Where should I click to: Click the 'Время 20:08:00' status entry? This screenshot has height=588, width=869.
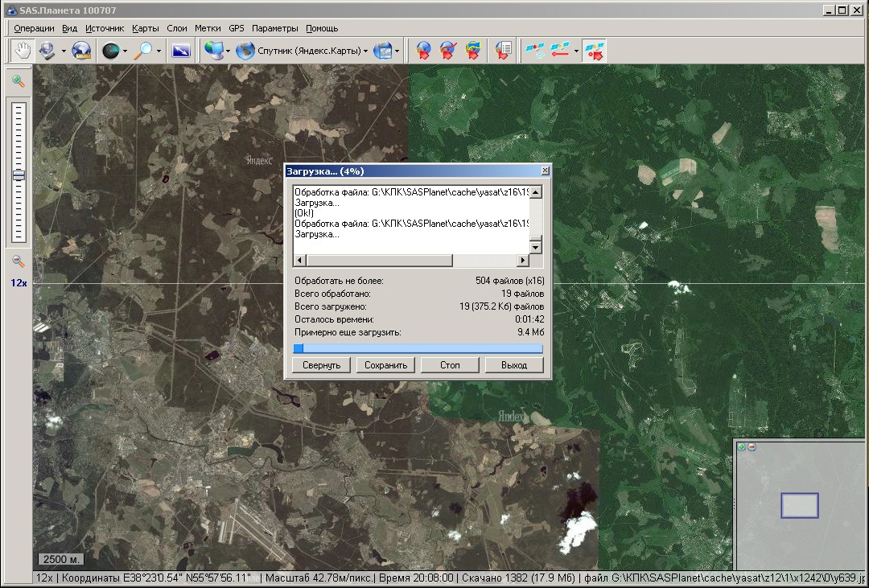[416, 578]
